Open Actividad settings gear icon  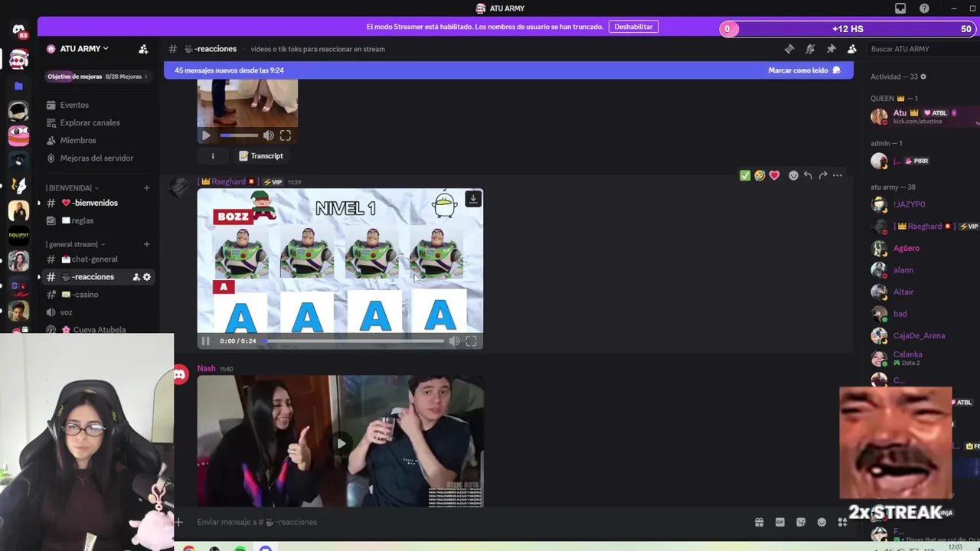(923, 77)
